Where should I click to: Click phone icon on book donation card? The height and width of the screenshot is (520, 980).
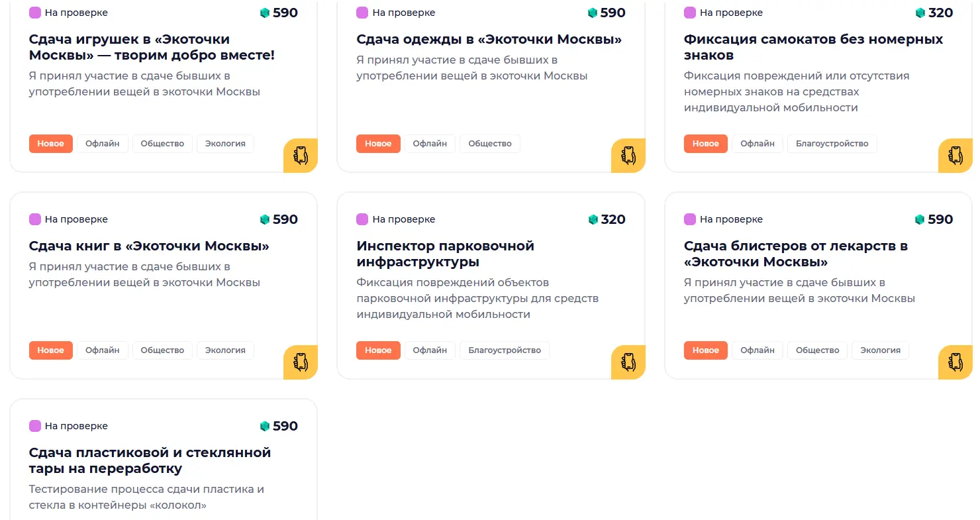(301, 362)
